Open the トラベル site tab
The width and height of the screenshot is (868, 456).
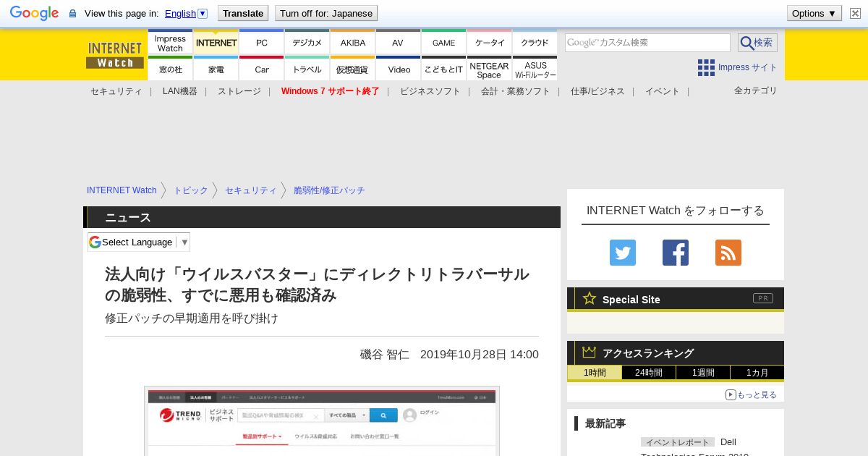click(x=307, y=69)
